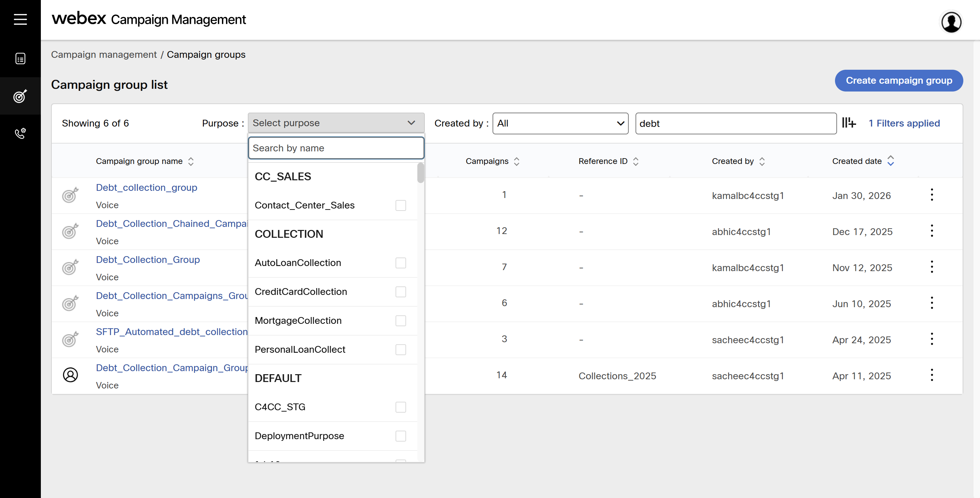Open the user profile avatar
The image size is (980, 498).
click(951, 22)
